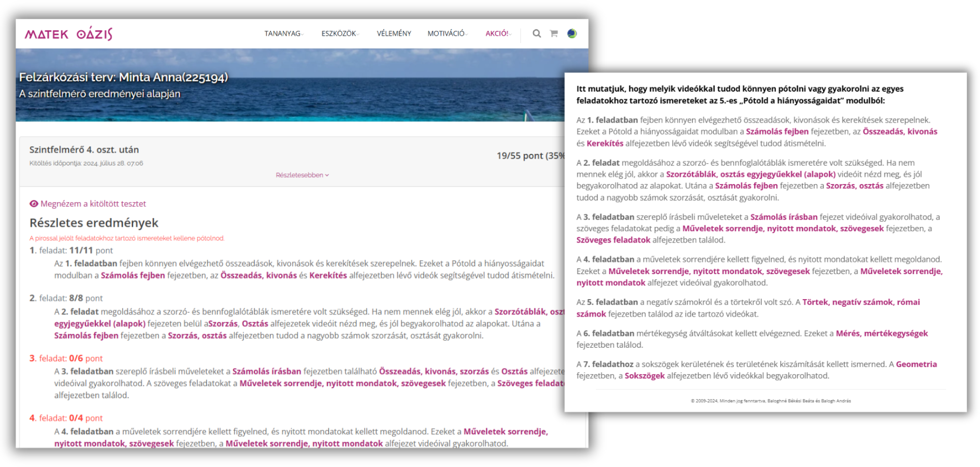Open the Akció! menu

(x=498, y=34)
